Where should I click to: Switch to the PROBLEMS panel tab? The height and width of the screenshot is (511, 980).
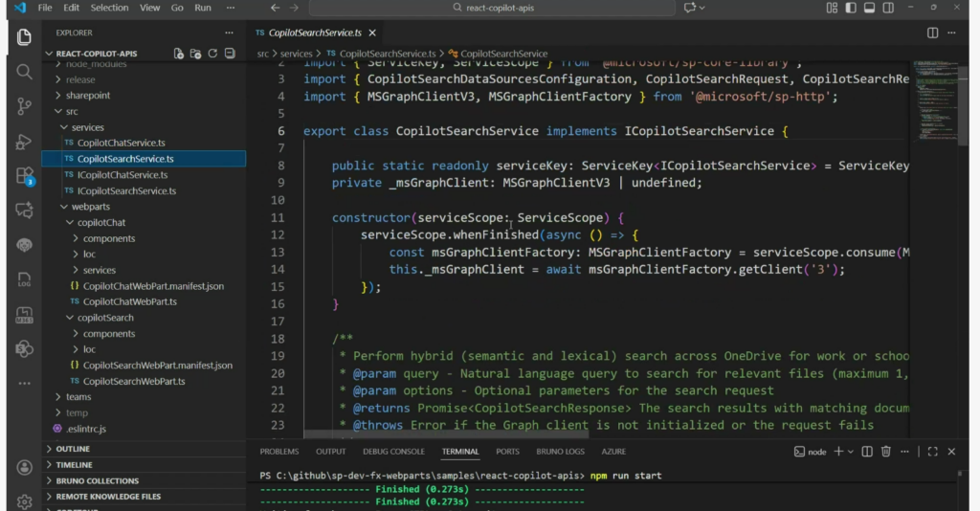click(279, 452)
